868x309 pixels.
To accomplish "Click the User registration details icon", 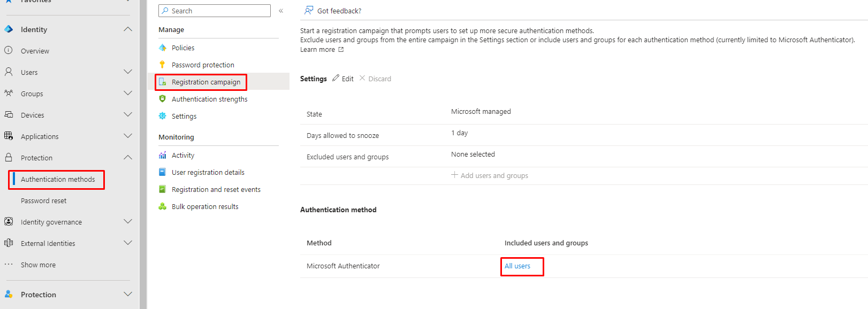I will tap(163, 172).
